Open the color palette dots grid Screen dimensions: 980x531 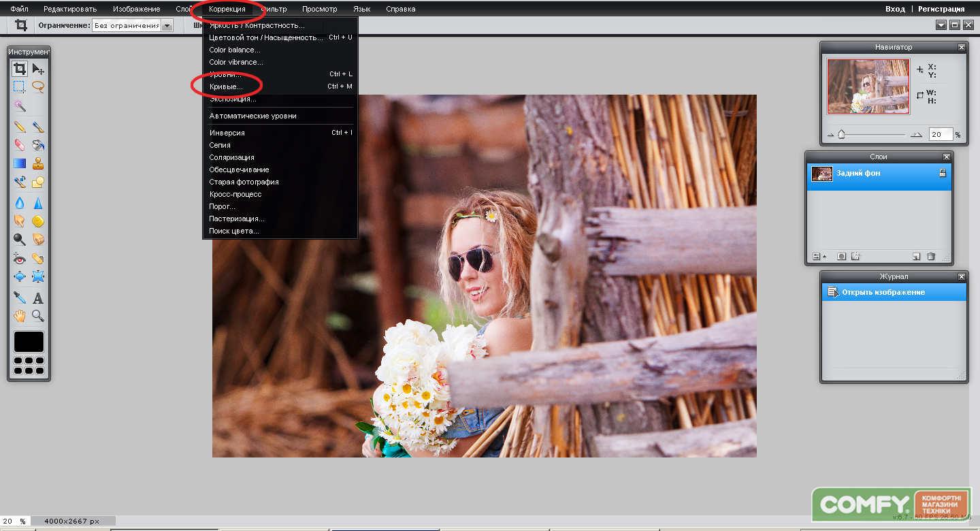click(29, 365)
